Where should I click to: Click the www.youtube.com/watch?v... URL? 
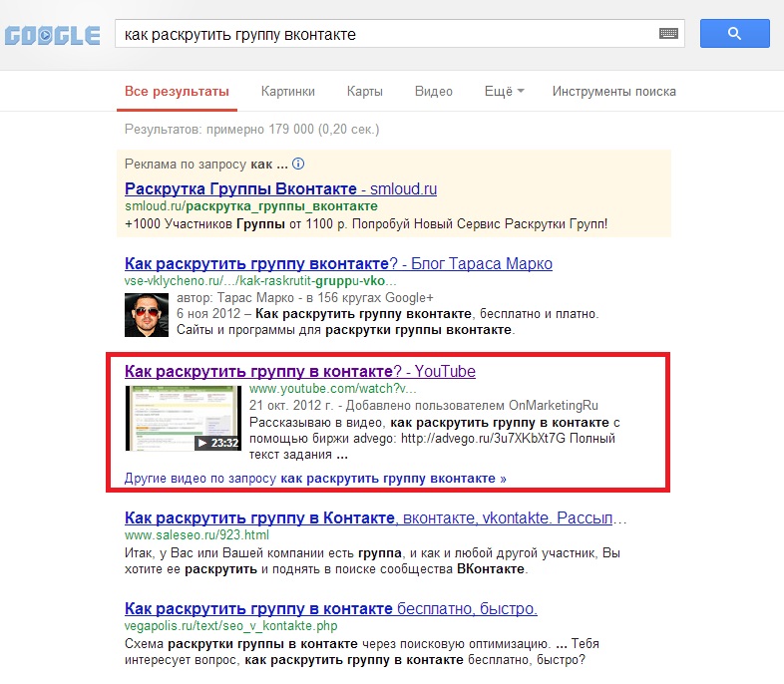(332, 388)
